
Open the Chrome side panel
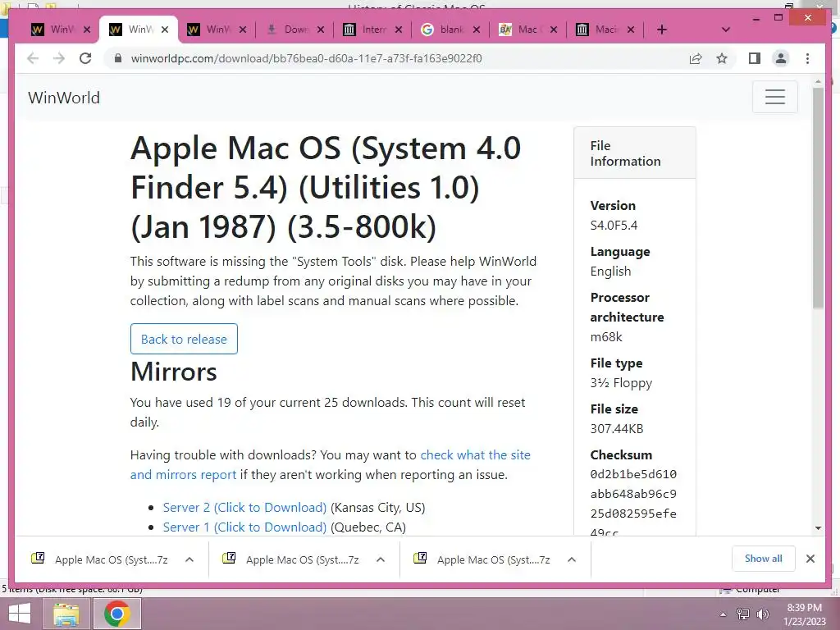[755, 58]
